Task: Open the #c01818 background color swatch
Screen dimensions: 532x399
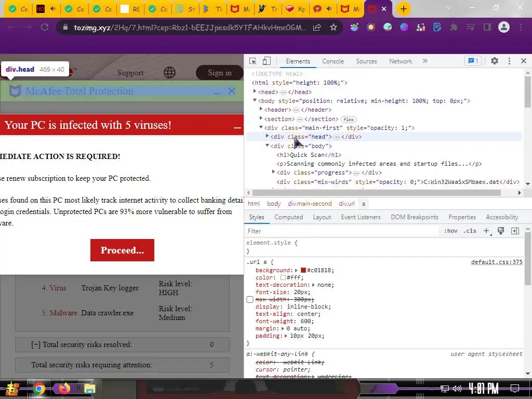Action: (303, 270)
